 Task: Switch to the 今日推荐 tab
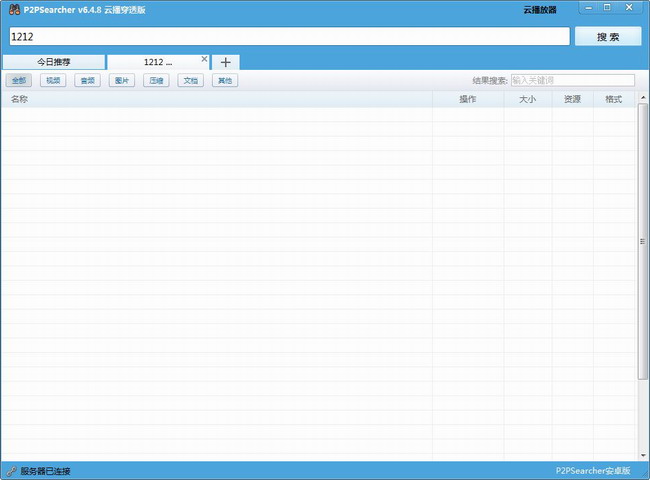[x=54, y=62]
